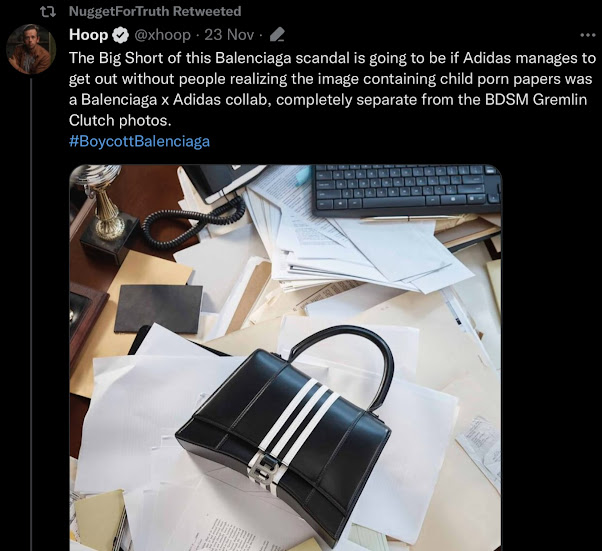Click the verified checkmark badge
The height and width of the screenshot is (551, 602).
pos(121,35)
